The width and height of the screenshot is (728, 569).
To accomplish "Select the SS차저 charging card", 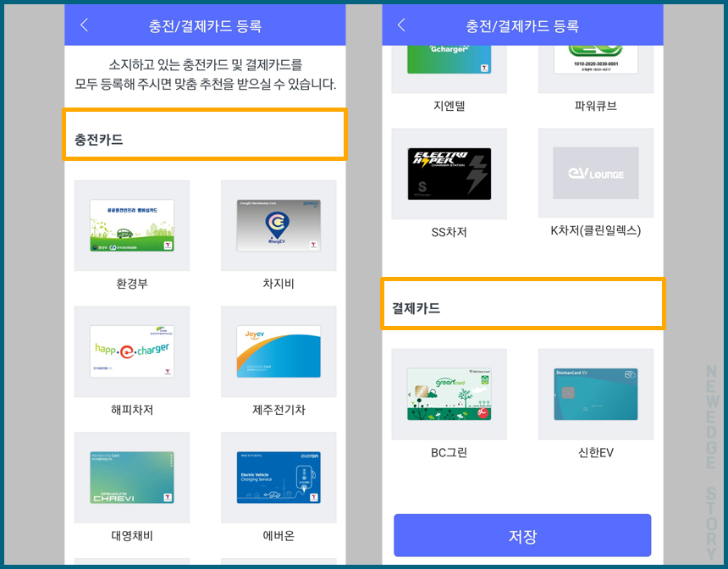I will [x=449, y=173].
